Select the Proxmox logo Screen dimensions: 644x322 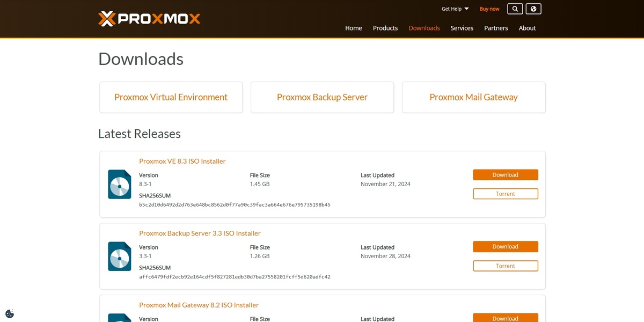[x=149, y=18]
